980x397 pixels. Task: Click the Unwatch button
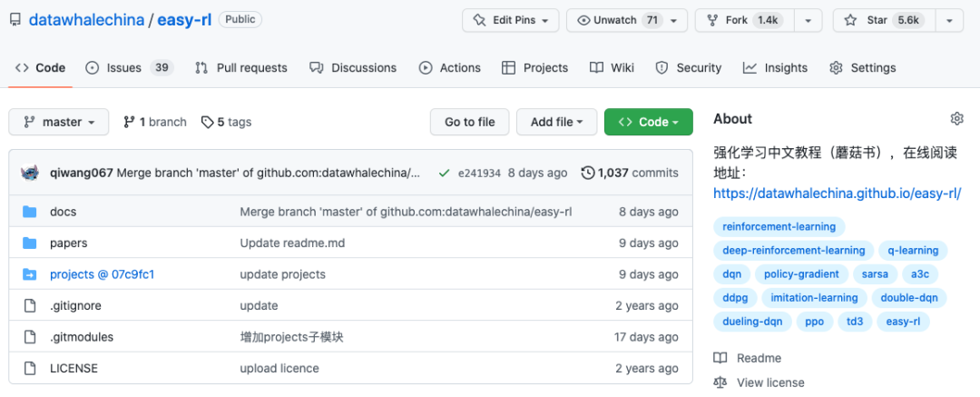[x=627, y=20]
